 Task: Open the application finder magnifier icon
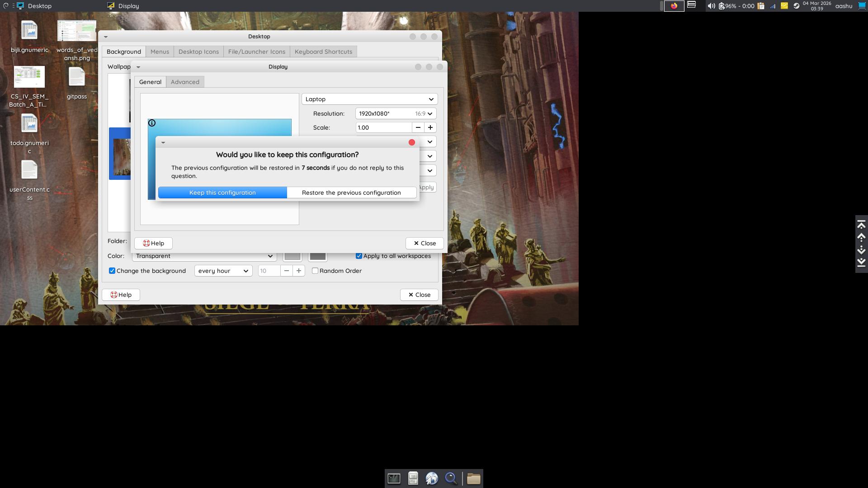(451, 479)
